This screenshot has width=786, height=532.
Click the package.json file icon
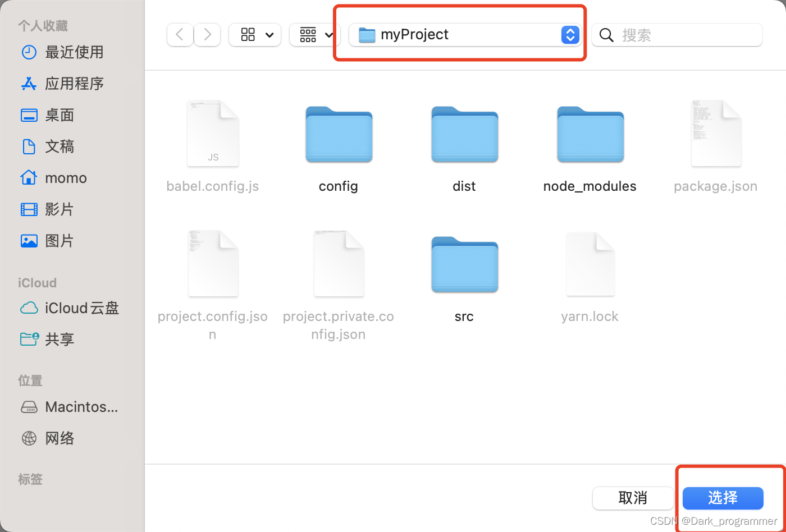716,134
